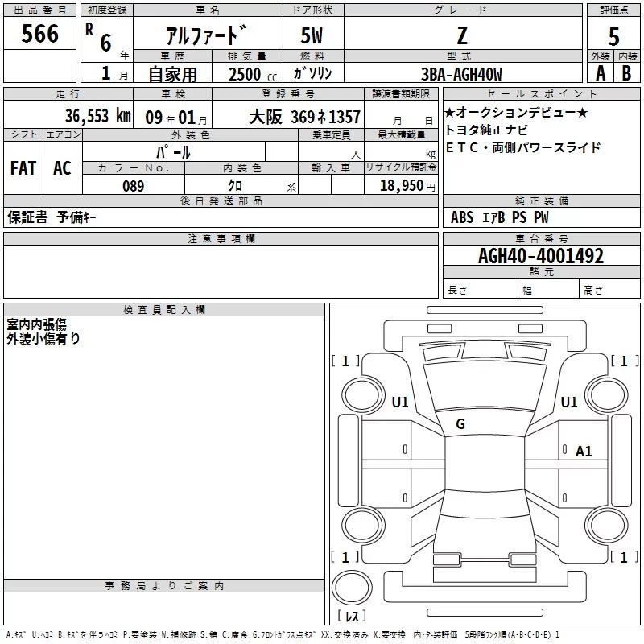Select the U1 dent mark on the left fender

(400, 402)
